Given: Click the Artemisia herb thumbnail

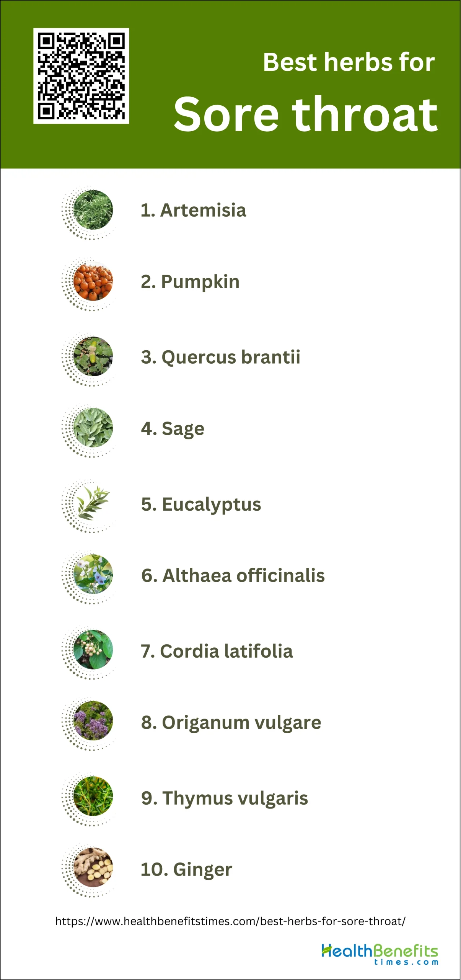Looking at the screenshot, I should pyautogui.click(x=93, y=210).
